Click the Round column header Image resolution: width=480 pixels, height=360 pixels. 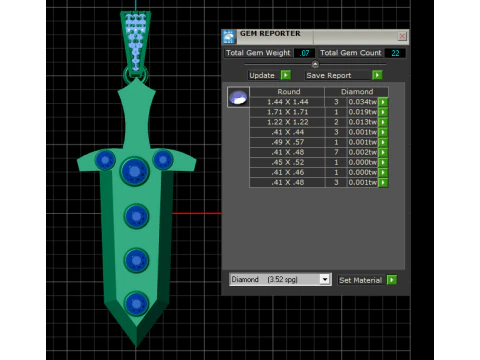point(287,92)
